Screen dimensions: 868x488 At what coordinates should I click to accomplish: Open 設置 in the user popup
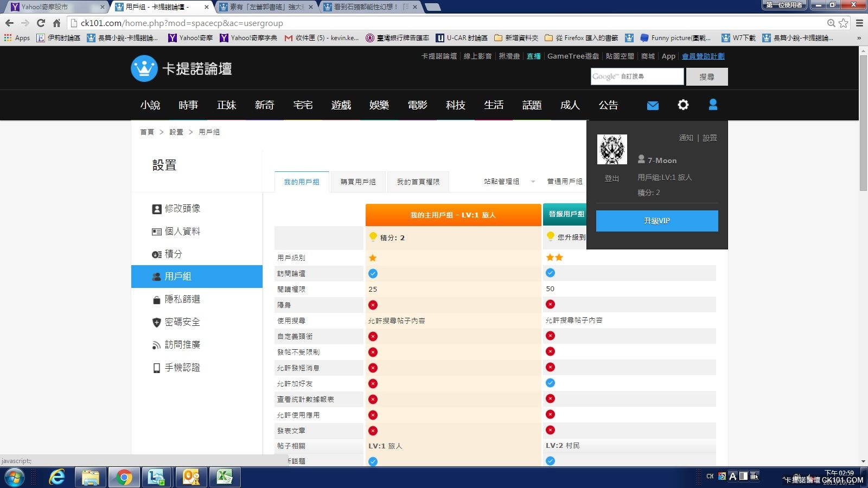click(x=710, y=138)
